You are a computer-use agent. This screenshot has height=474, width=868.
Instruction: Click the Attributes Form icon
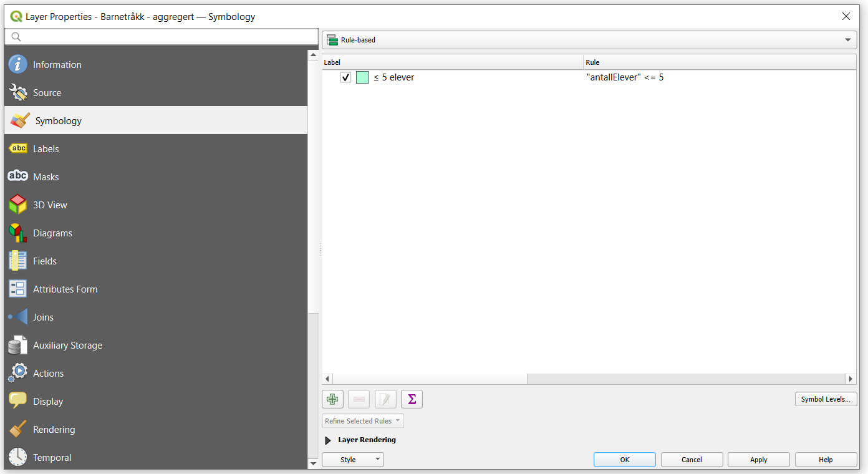(x=17, y=289)
